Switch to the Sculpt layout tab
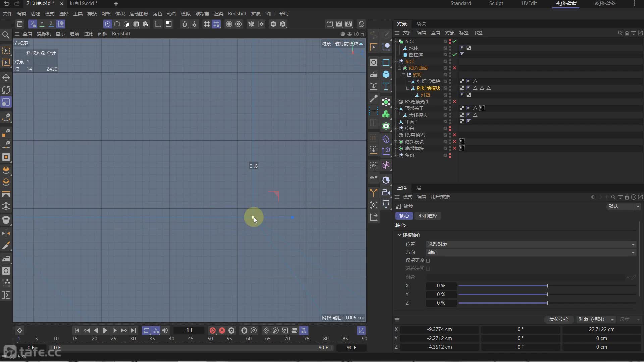Image resolution: width=644 pixels, height=362 pixels. 496,3
